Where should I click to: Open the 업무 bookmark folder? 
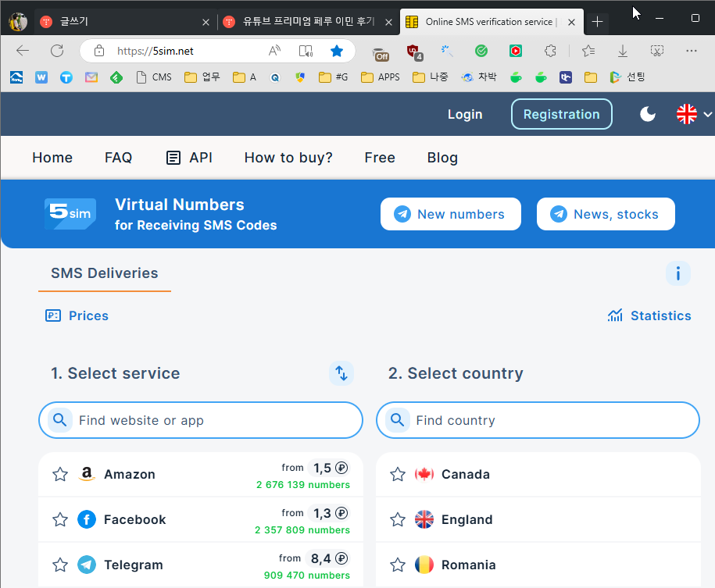pyautogui.click(x=202, y=77)
